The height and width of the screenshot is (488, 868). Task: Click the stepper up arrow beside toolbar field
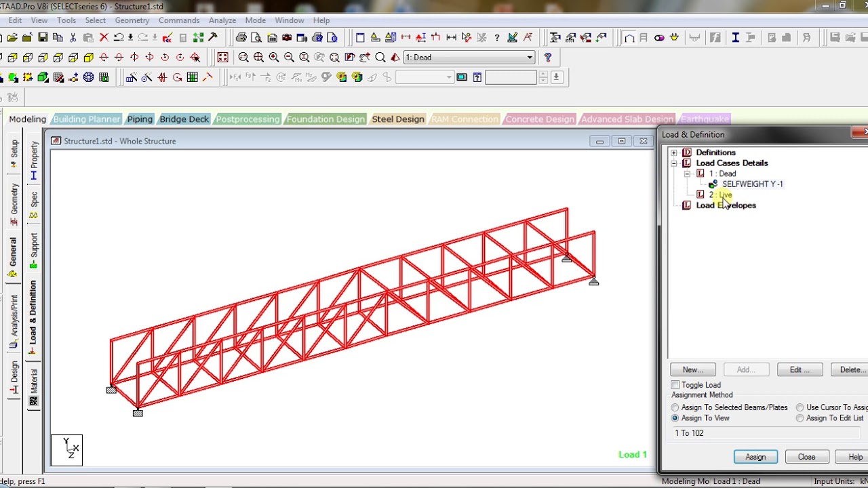point(543,73)
